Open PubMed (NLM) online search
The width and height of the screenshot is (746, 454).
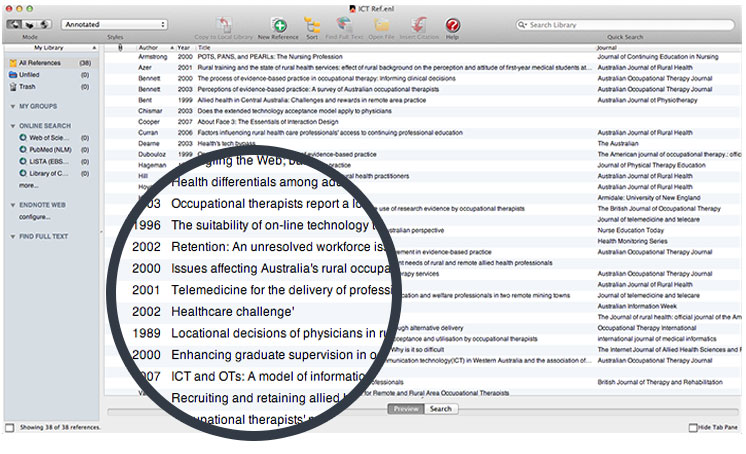[x=50, y=149]
